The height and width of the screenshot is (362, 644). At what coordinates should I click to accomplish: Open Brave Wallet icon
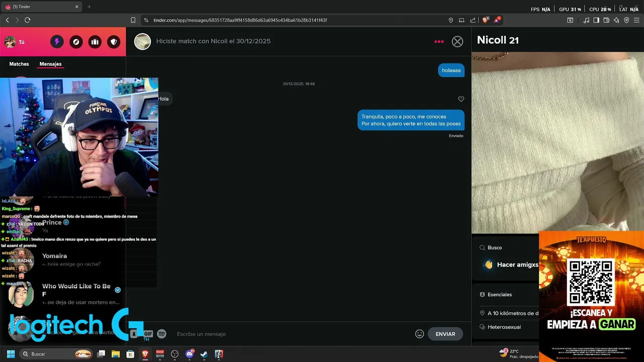(x=606, y=20)
